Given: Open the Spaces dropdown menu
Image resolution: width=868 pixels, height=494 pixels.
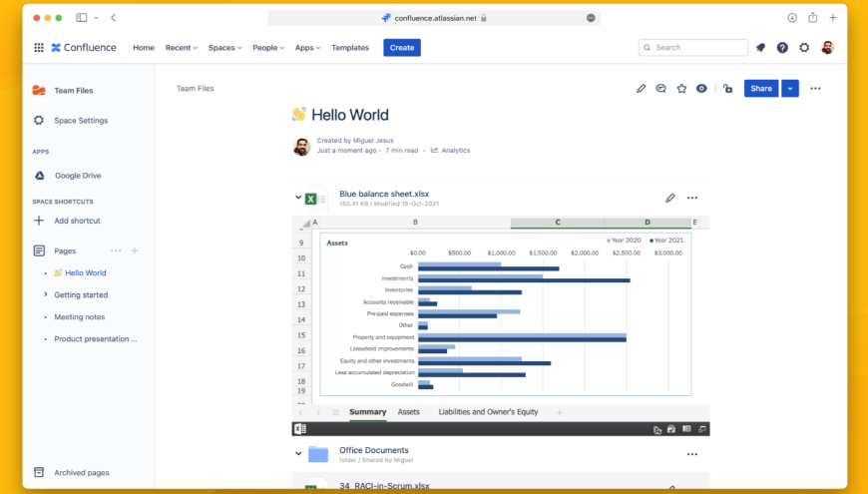Looking at the screenshot, I should pyautogui.click(x=224, y=48).
